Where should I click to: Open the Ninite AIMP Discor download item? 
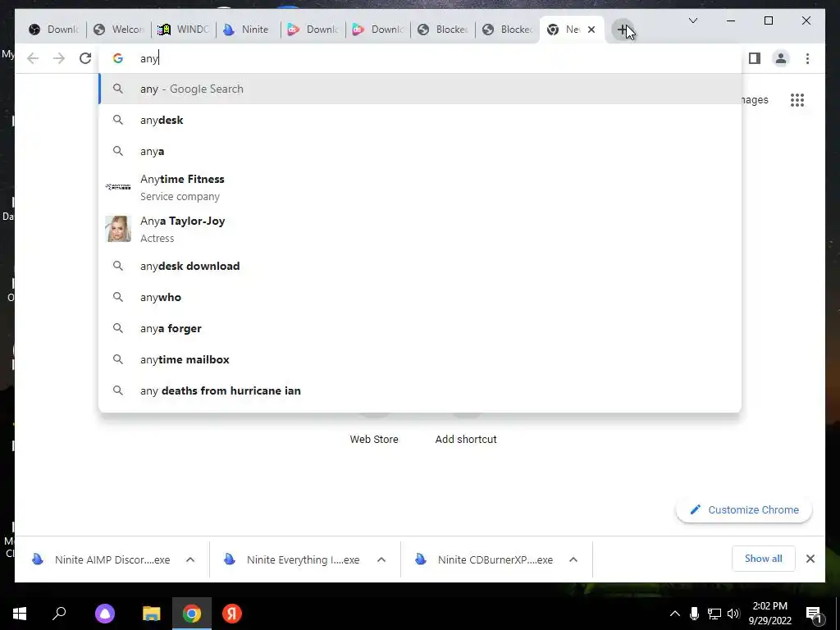click(x=102, y=559)
